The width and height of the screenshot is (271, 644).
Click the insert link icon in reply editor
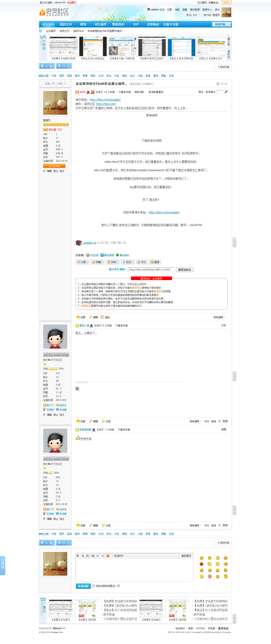pyautogui.click(x=93, y=556)
